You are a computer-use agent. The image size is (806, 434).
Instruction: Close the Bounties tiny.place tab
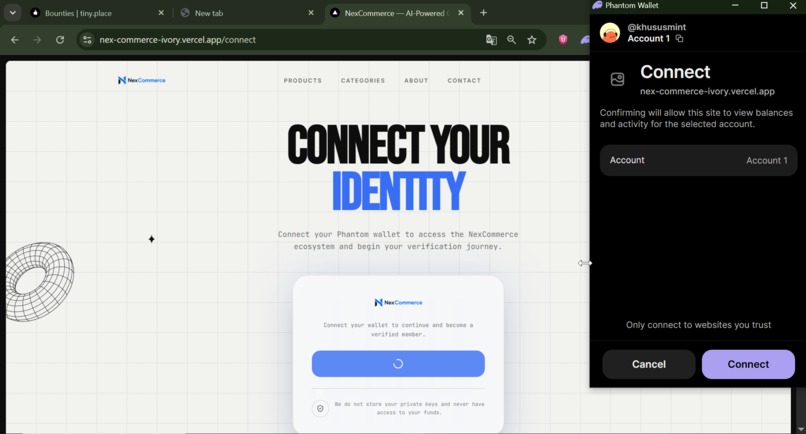[x=161, y=13]
